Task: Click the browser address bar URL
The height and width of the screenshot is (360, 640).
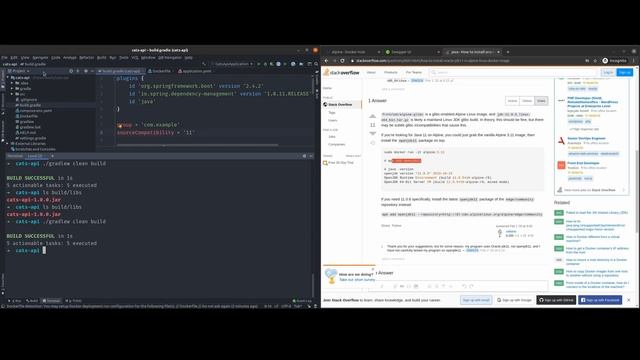Action: click(433, 61)
